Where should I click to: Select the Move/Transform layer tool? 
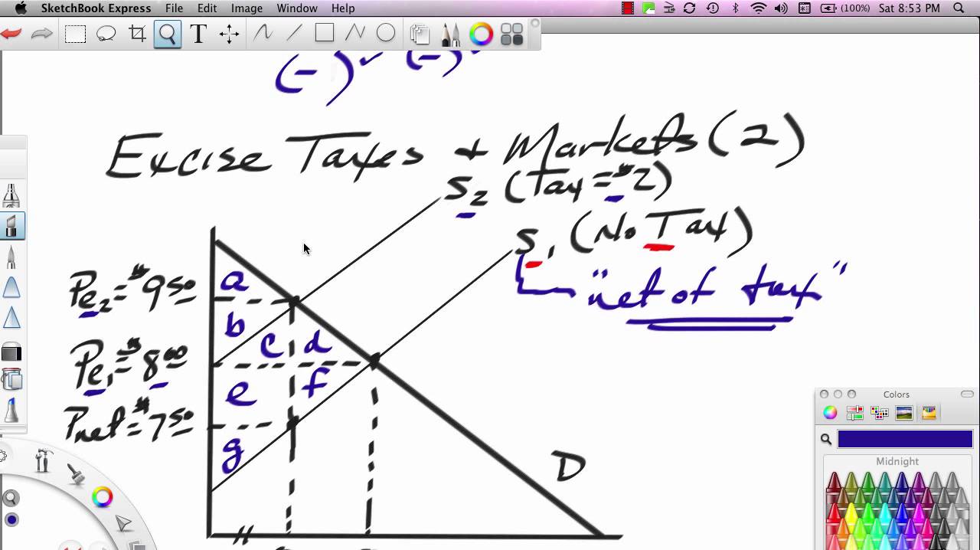(229, 34)
